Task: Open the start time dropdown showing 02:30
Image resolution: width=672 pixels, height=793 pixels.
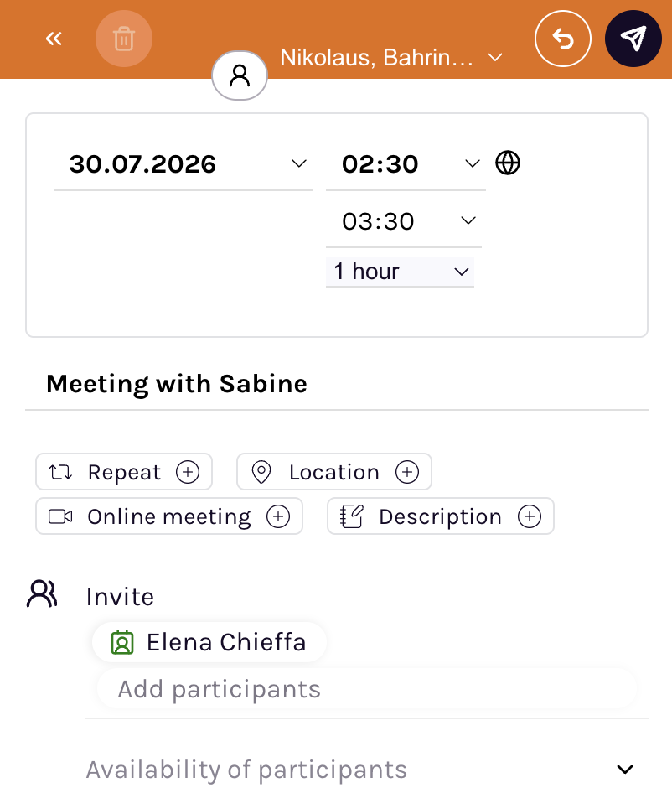Action: tap(406, 163)
